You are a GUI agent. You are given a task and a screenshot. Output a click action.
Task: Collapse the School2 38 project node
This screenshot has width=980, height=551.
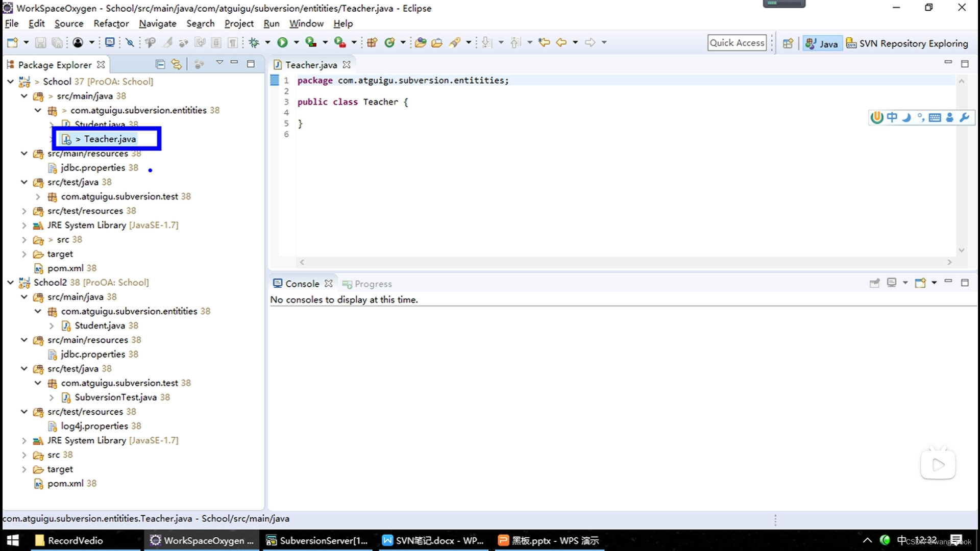[10, 282]
